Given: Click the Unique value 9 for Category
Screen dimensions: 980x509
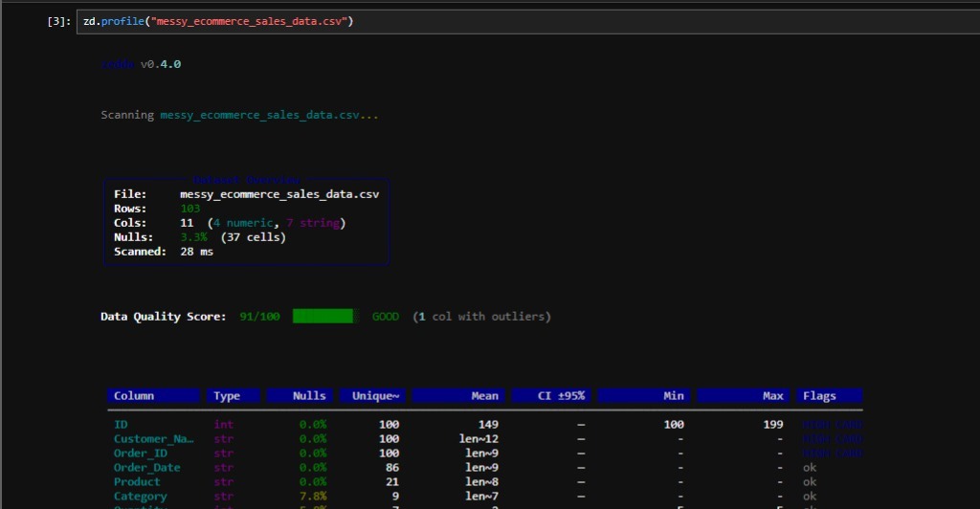Looking at the screenshot, I should 395,497.
